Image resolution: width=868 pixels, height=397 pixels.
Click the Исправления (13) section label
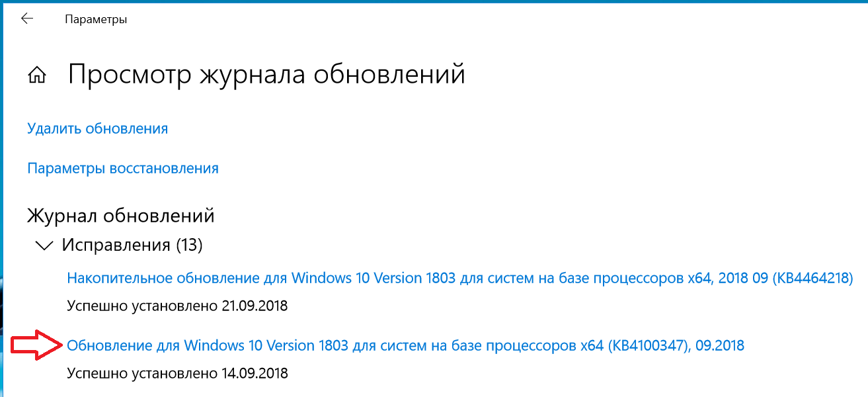pyautogui.click(x=132, y=245)
